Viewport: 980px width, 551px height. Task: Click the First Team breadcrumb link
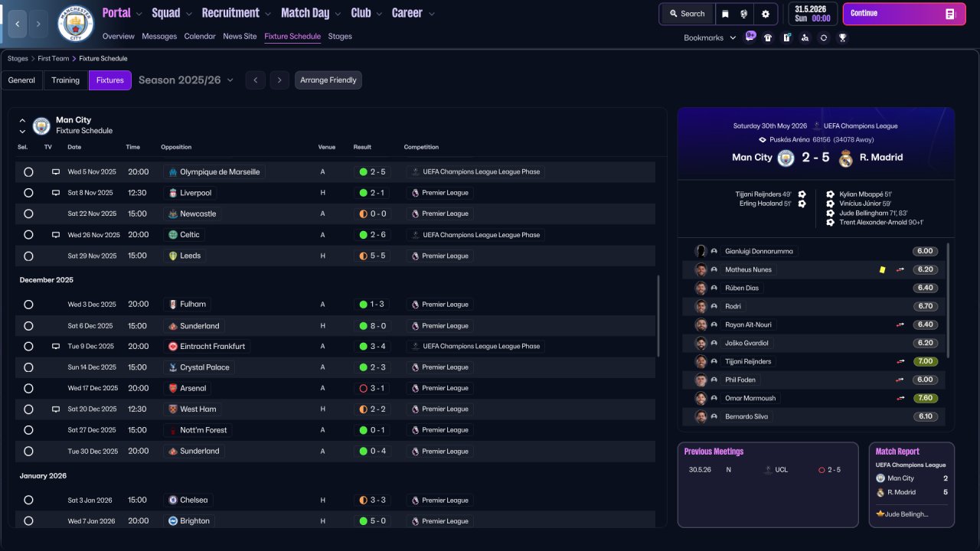click(x=54, y=58)
